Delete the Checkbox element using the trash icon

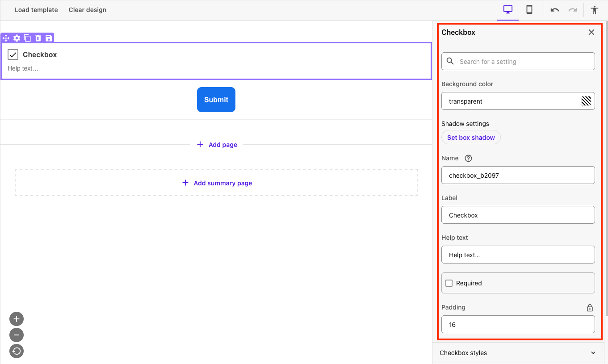(x=38, y=38)
